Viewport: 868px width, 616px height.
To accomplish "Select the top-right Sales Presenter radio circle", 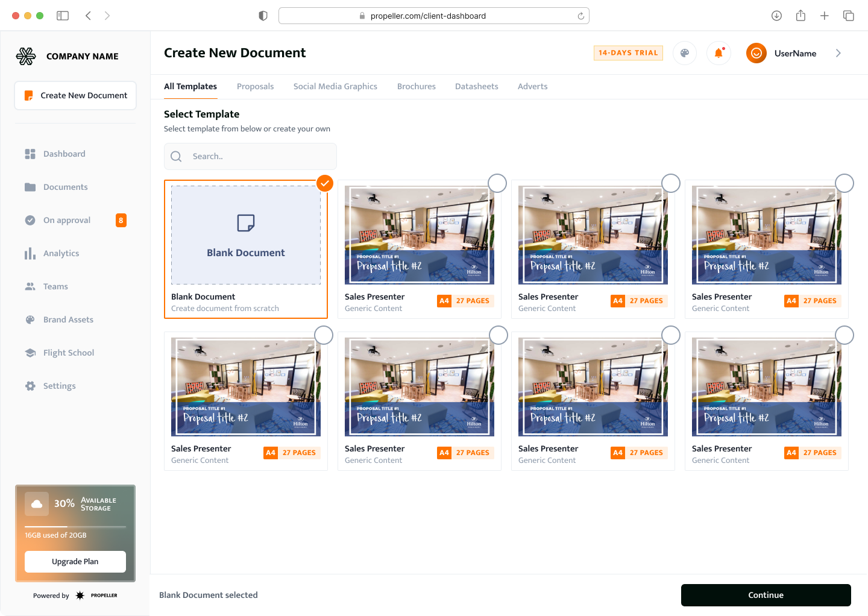I will (844, 183).
